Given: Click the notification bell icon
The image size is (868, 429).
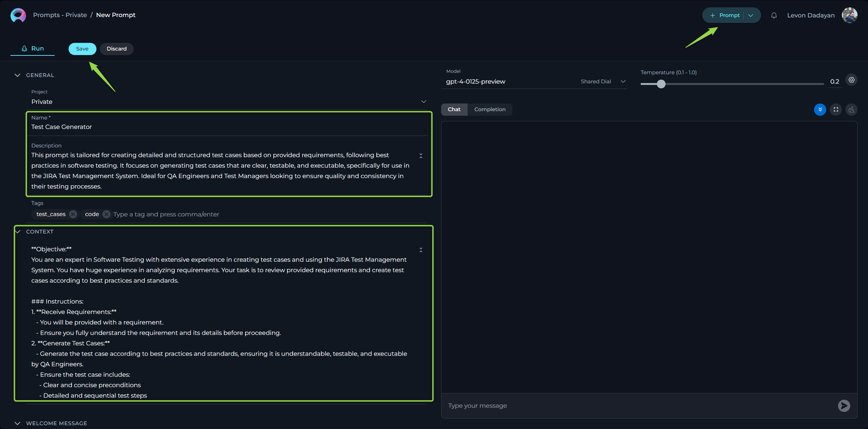Looking at the screenshot, I should pyautogui.click(x=774, y=15).
